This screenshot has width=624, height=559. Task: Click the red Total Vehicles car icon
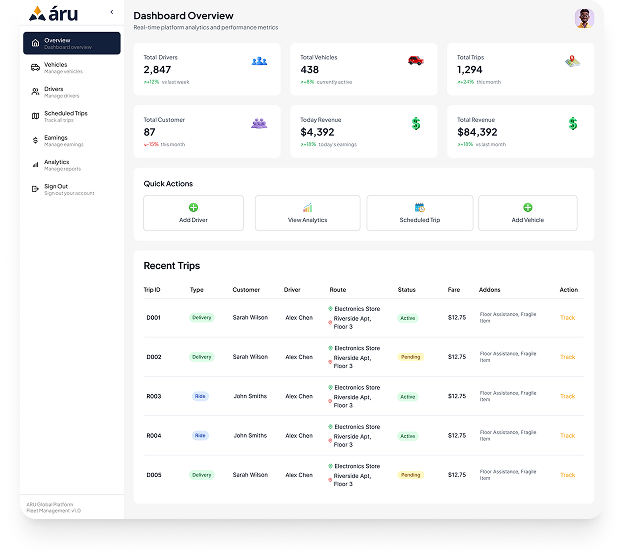tap(415, 61)
